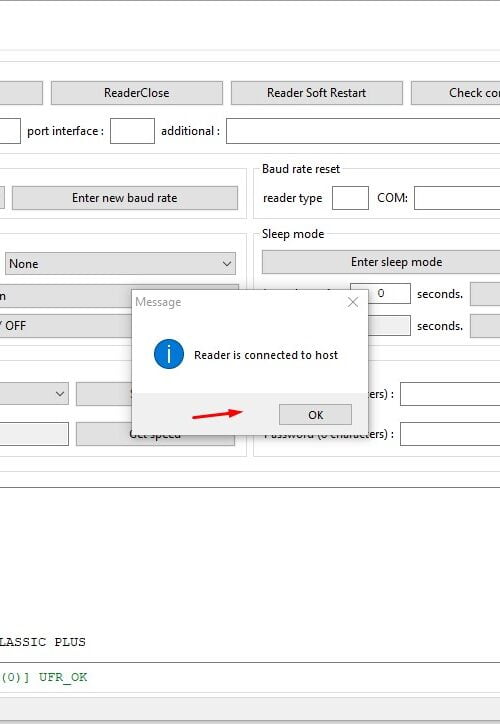Viewport: 500px width, 724px height.
Task: Click Reader Soft Restart button
Action: tap(317, 93)
